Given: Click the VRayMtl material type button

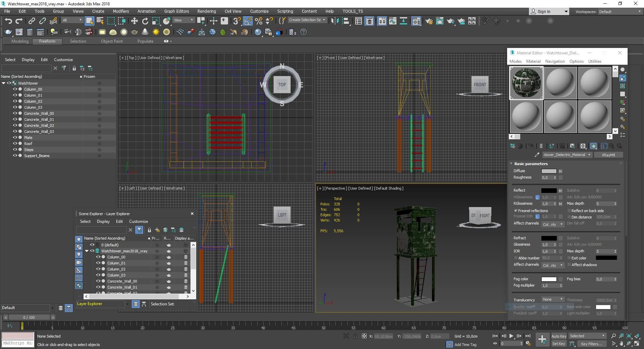Looking at the screenshot, I should pyautogui.click(x=608, y=155).
